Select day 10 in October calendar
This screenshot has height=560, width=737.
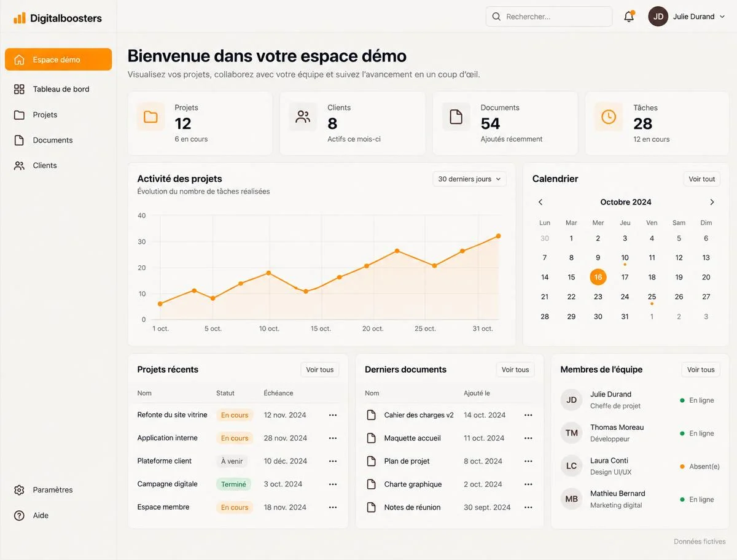pyautogui.click(x=625, y=258)
